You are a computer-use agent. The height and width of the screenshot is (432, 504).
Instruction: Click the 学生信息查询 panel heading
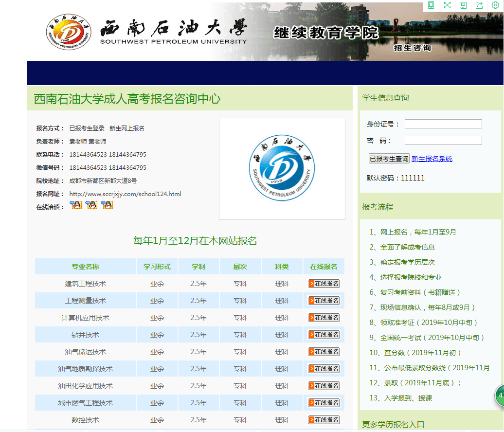click(x=385, y=98)
